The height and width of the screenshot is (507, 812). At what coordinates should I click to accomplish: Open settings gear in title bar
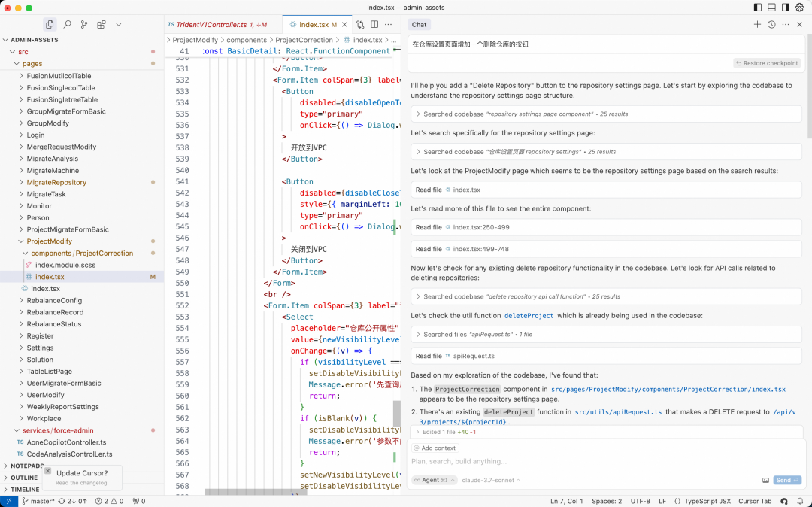[x=799, y=8]
